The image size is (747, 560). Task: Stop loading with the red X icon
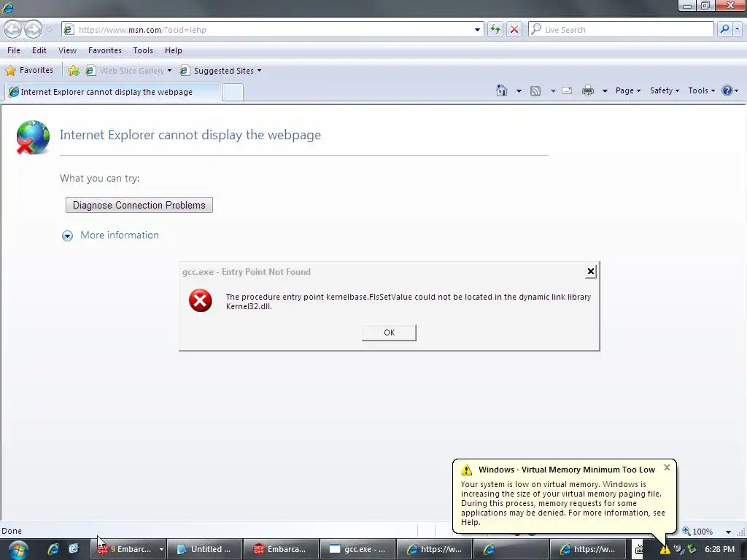[x=514, y=29]
